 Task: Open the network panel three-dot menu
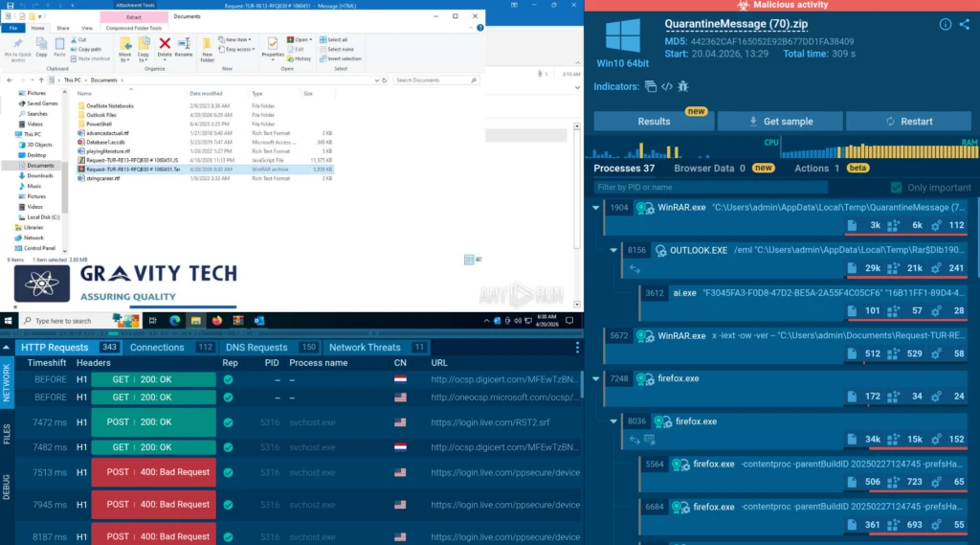pyautogui.click(x=577, y=348)
